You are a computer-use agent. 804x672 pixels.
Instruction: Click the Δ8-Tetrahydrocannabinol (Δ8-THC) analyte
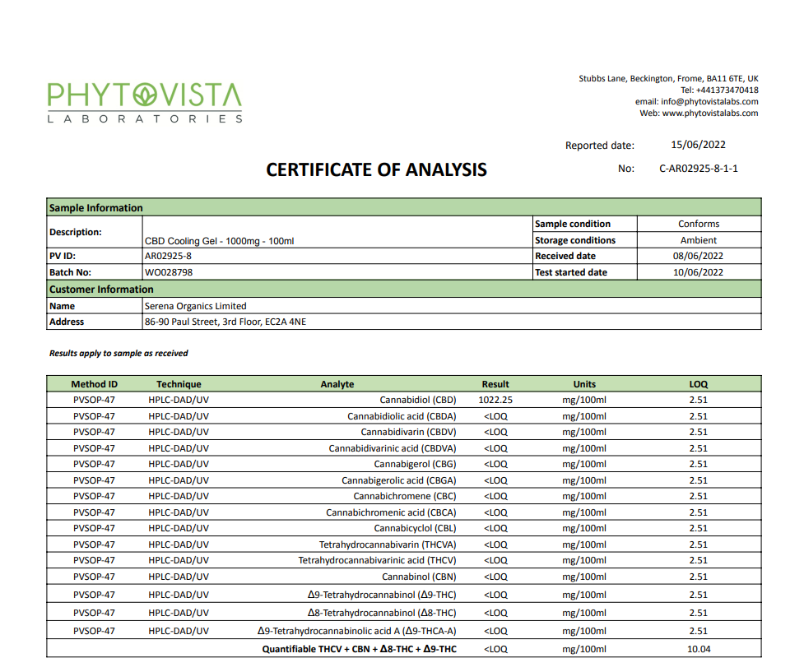click(382, 613)
